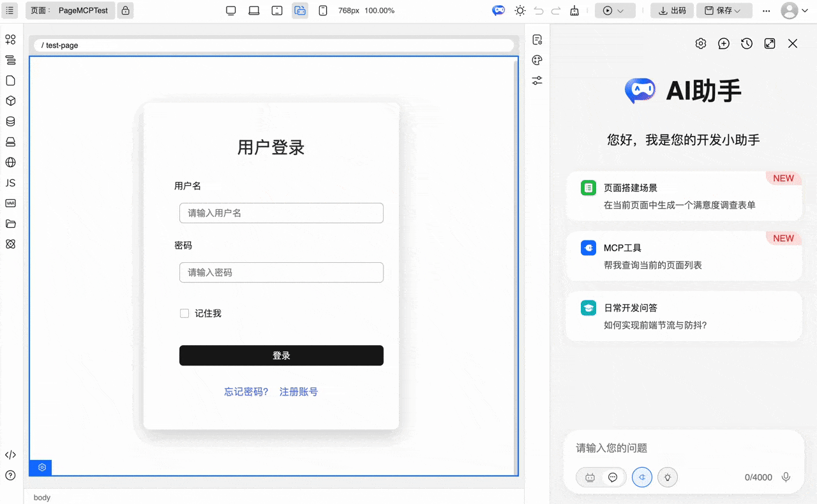Select the globe icon in the left sidebar
Image resolution: width=817 pixels, height=504 pixels.
tap(10, 163)
